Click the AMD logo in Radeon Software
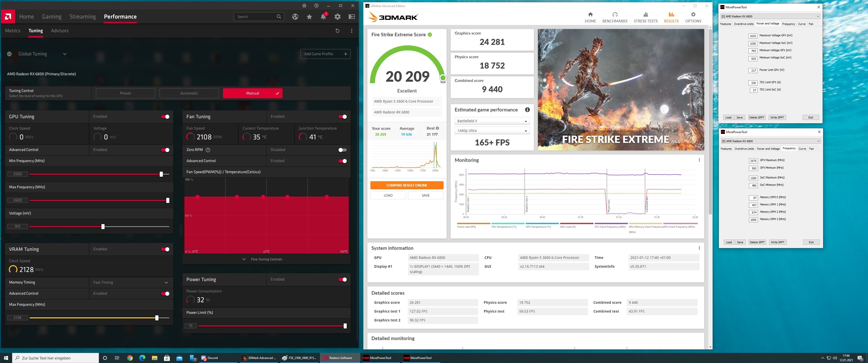Viewport: 868px width, 363px height. [8, 16]
